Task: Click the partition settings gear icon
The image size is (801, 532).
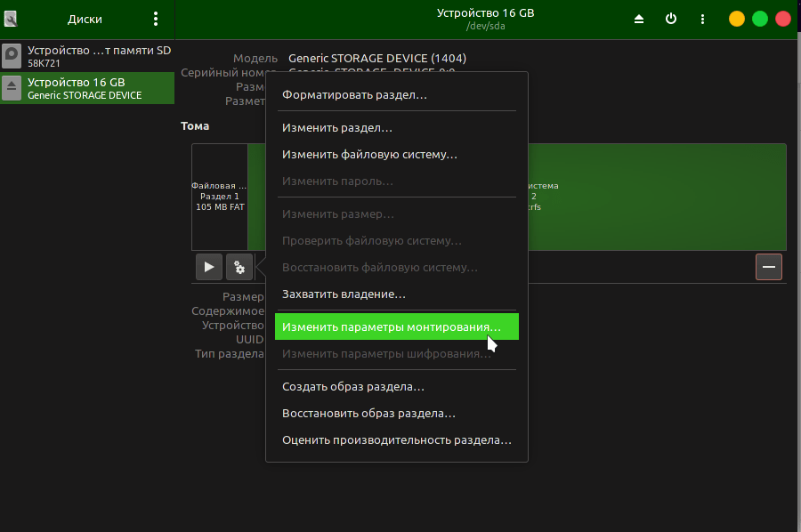Action: point(239,267)
